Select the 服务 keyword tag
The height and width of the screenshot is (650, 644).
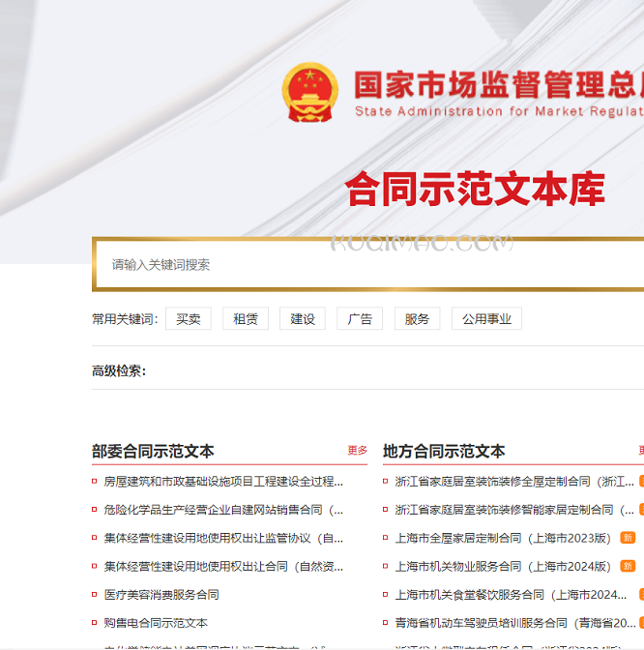point(417,319)
